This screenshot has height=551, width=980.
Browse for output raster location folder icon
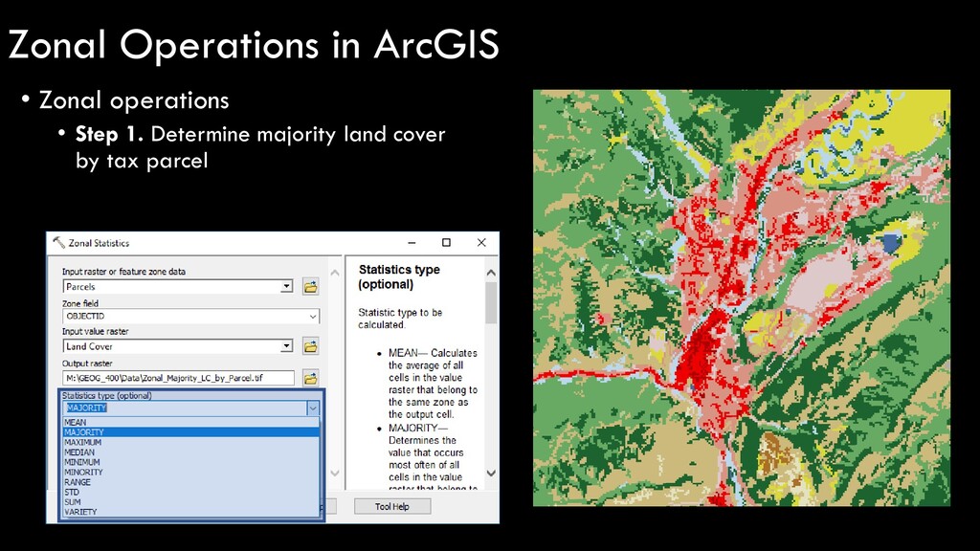click(311, 378)
